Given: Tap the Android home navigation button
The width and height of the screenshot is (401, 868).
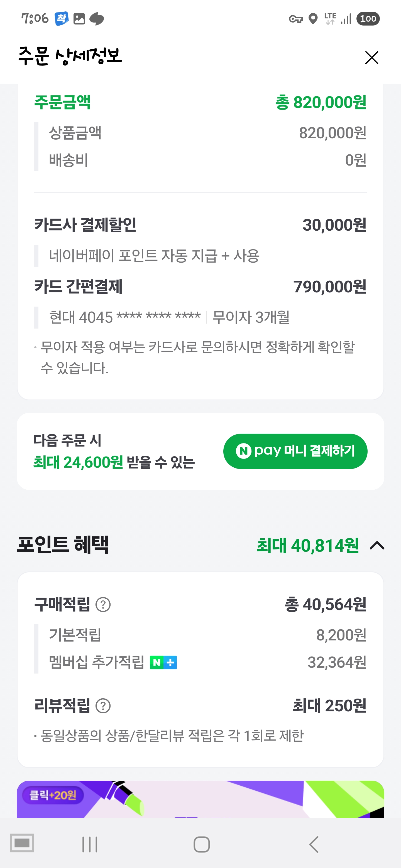Looking at the screenshot, I should pos(202,844).
